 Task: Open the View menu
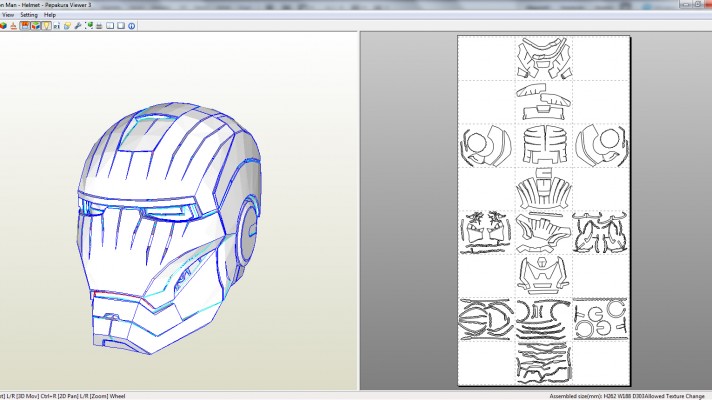7,15
